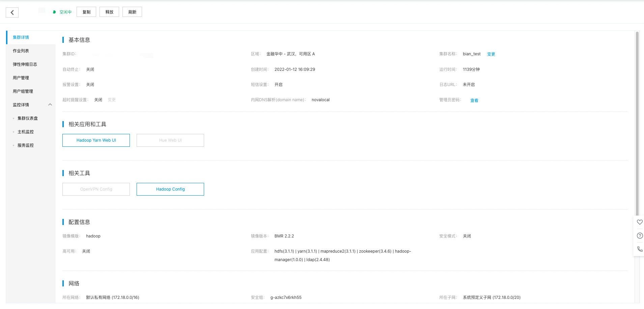Click 变更 link next to bian_test
The width and height of the screenshot is (644, 309).
click(x=491, y=54)
